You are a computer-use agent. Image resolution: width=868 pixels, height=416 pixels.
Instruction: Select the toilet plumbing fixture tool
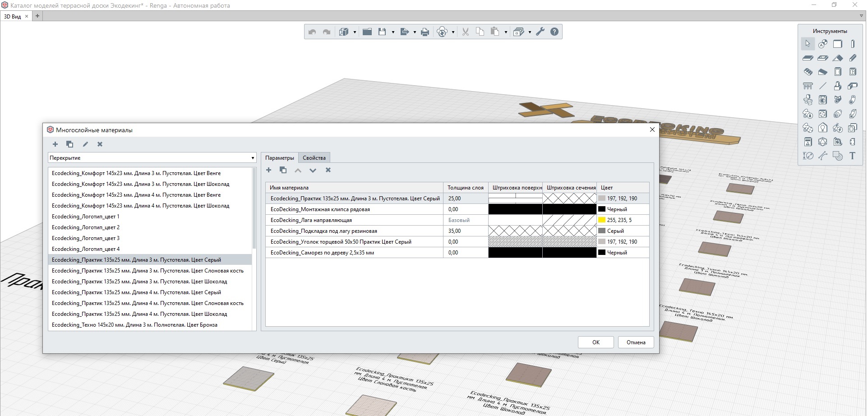(x=808, y=100)
